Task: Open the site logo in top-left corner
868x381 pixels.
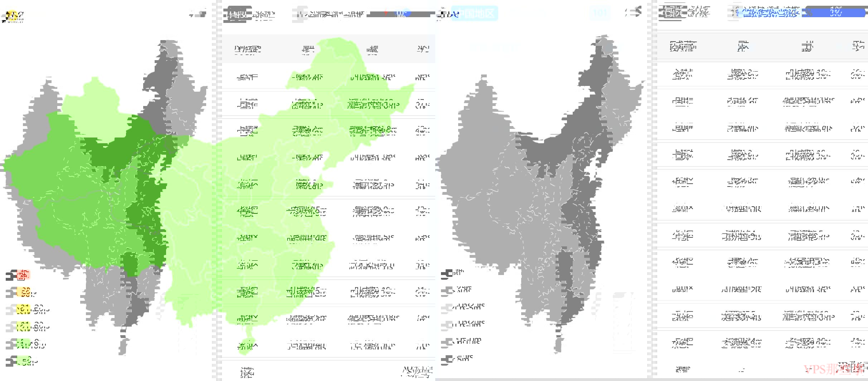Action: pos(13,17)
